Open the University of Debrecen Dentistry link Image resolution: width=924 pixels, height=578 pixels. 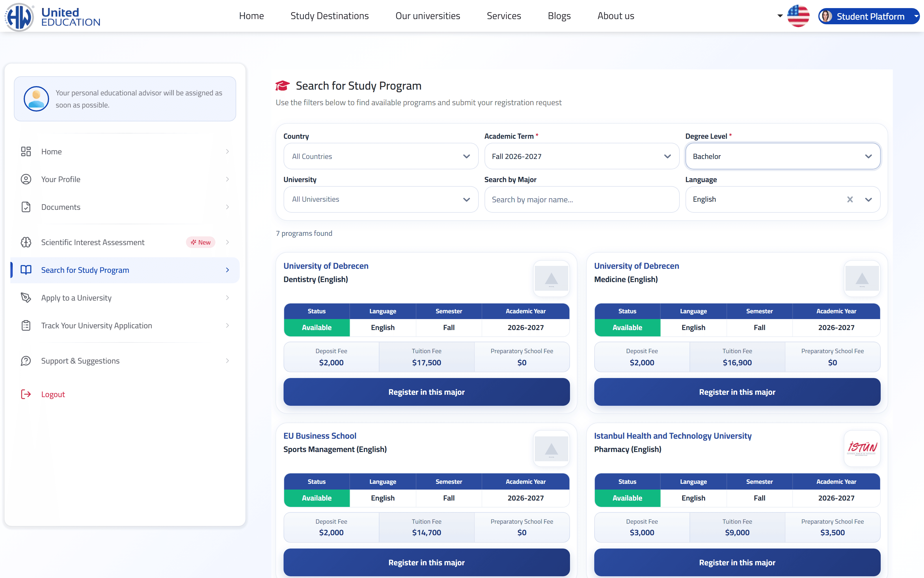tap(326, 266)
